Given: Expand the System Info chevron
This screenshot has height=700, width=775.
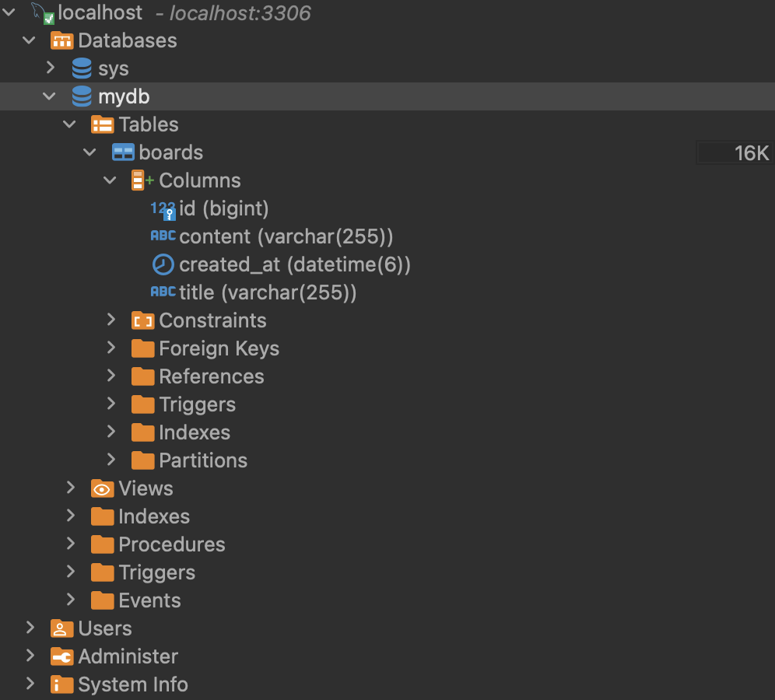Looking at the screenshot, I should coord(30,684).
